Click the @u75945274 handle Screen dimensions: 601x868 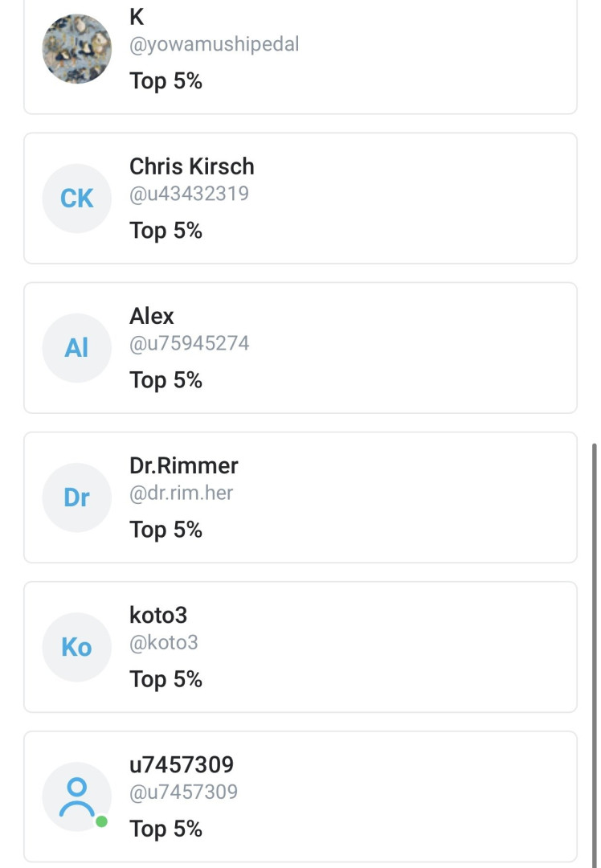click(x=190, y=343)
